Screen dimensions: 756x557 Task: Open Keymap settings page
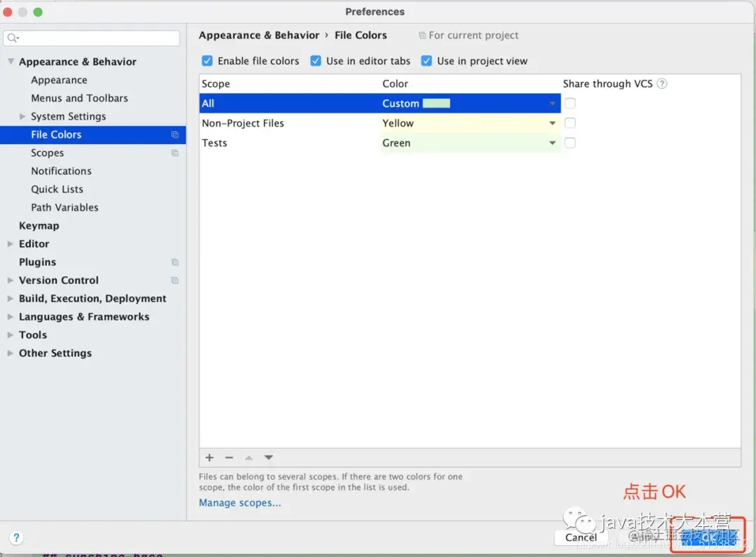tap(39, 226)
